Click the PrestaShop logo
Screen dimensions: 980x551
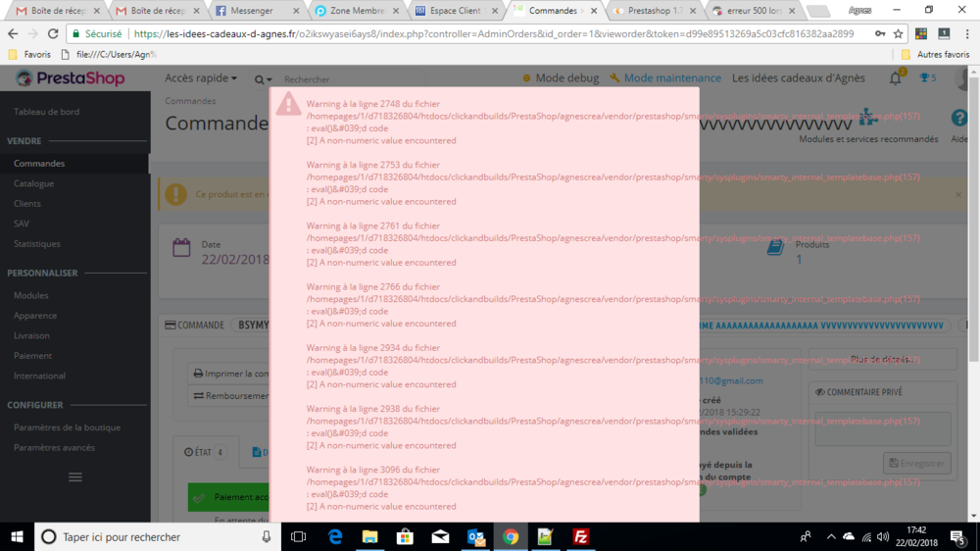[70, 78]
